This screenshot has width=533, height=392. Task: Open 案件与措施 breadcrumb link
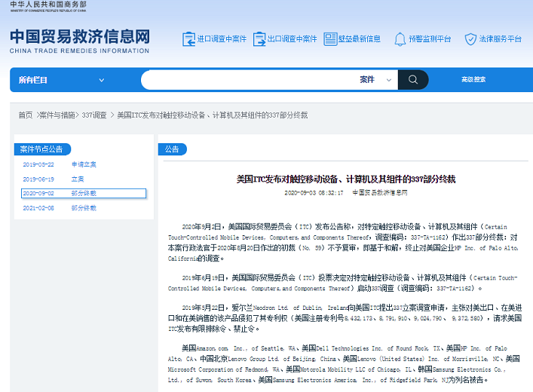click(57, 115)
